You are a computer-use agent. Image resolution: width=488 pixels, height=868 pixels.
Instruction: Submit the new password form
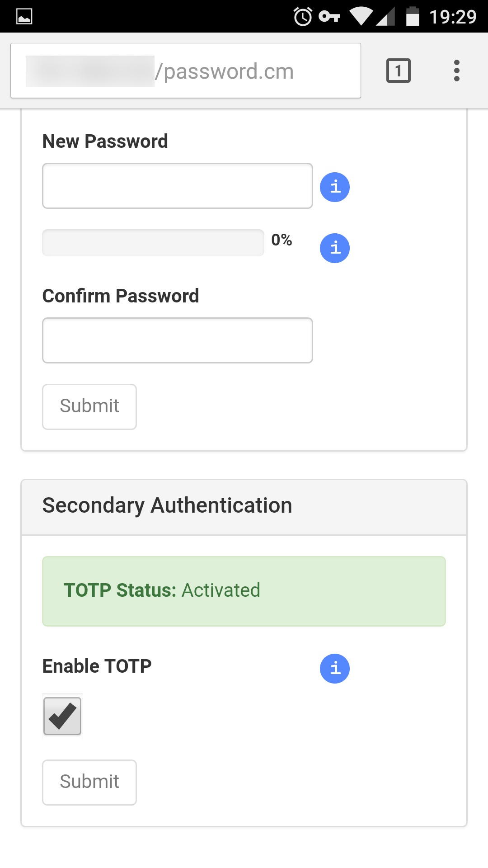[x=89, y=406]
